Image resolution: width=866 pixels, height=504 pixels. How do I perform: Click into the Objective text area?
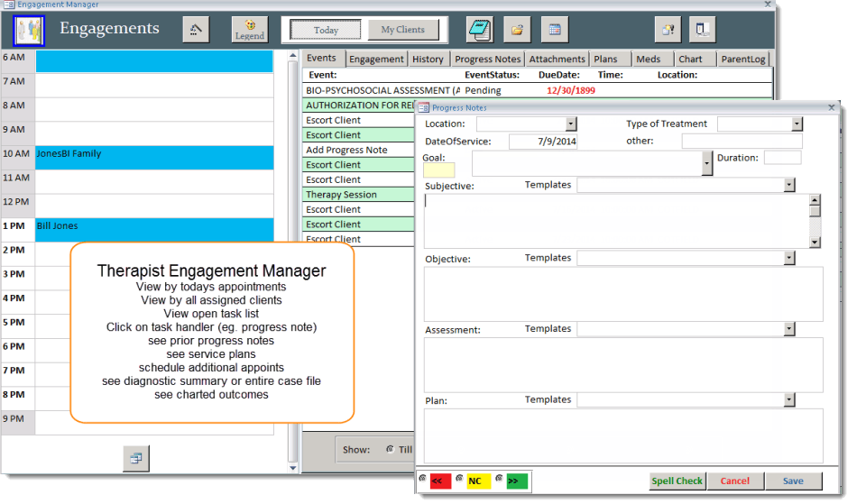point(623,294)
